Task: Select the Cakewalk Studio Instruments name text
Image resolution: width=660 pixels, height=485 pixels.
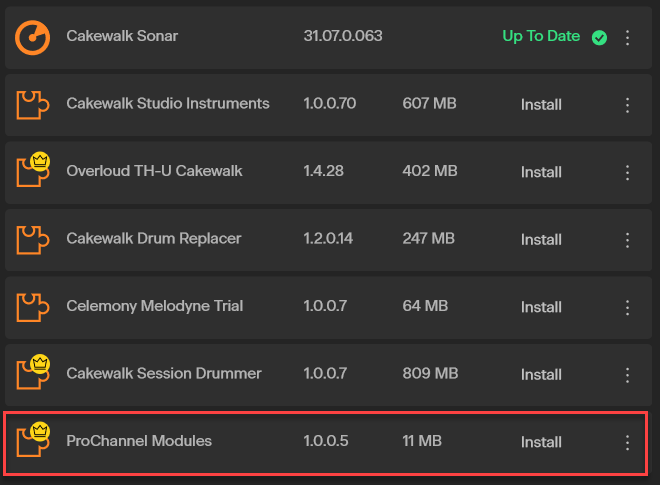Action: point(168,103)
